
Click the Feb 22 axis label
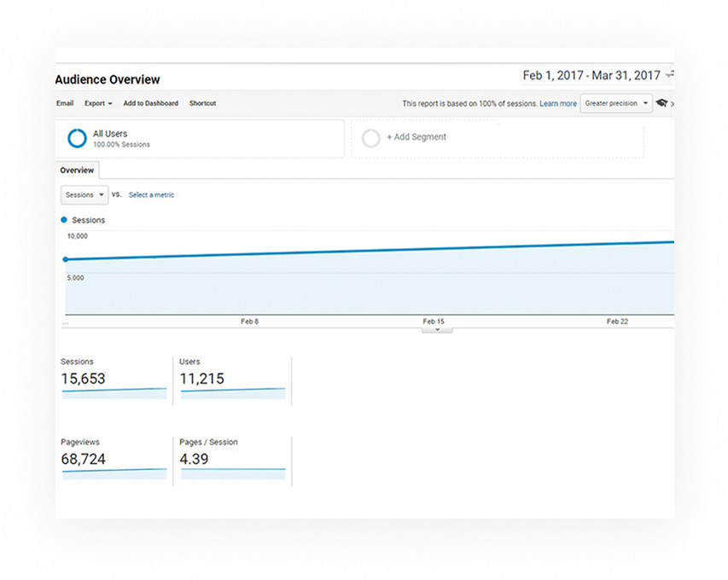click(618, 321)
